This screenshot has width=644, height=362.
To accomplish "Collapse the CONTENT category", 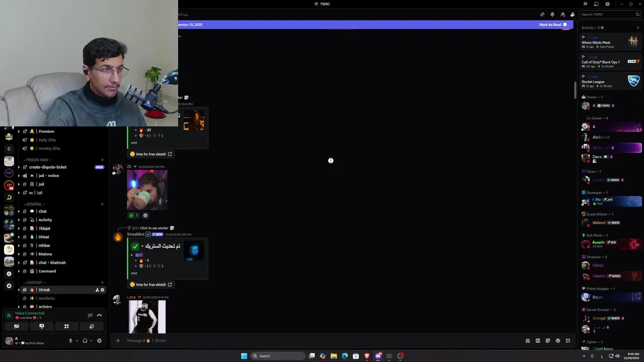I will (x=34, y=283).
